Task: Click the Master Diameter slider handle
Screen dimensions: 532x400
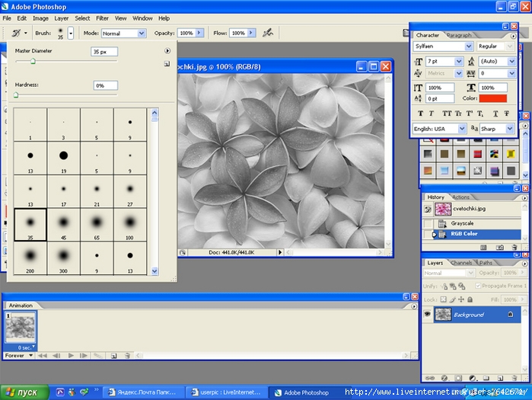Action: point(33,62)
